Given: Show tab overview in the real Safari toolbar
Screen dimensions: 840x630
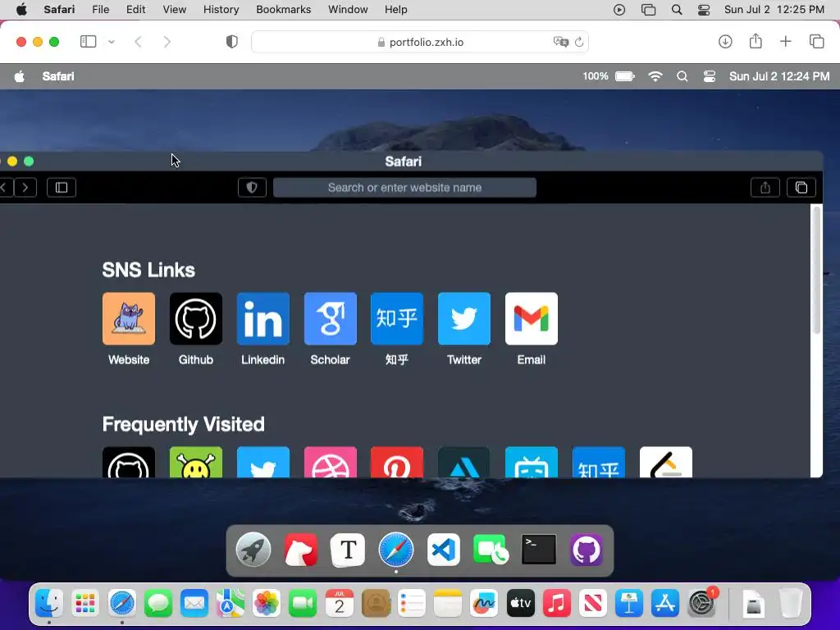Looking at the screenshot, I should pyautogui.click(x=816, y=42).
